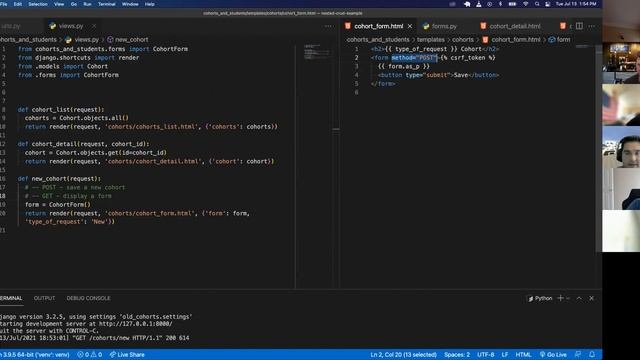Open the Go menu

click(74, 4)
